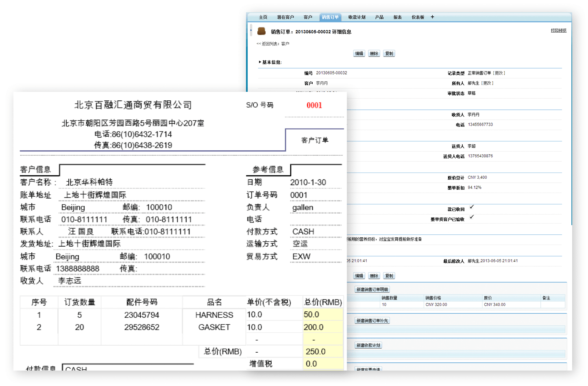This screenshot has width=588, height=386.
Task: Click the 新建发票申请 button
Action: 368,369
